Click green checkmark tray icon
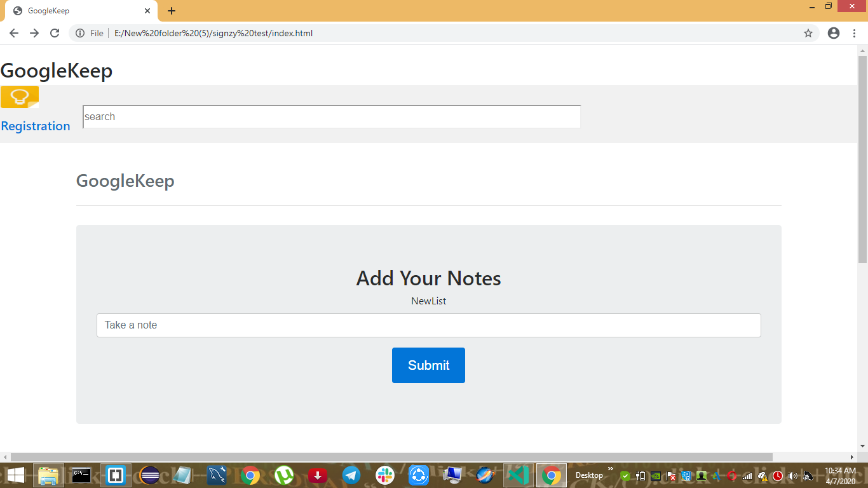This screenshot has height=488, width=868. pos(625,476)
